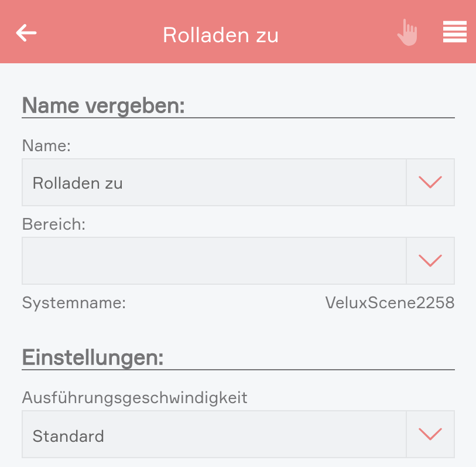Click the 'Bereich:' field label
The height and width of the screenshot is (467, 476).
(x=54, y=224)
